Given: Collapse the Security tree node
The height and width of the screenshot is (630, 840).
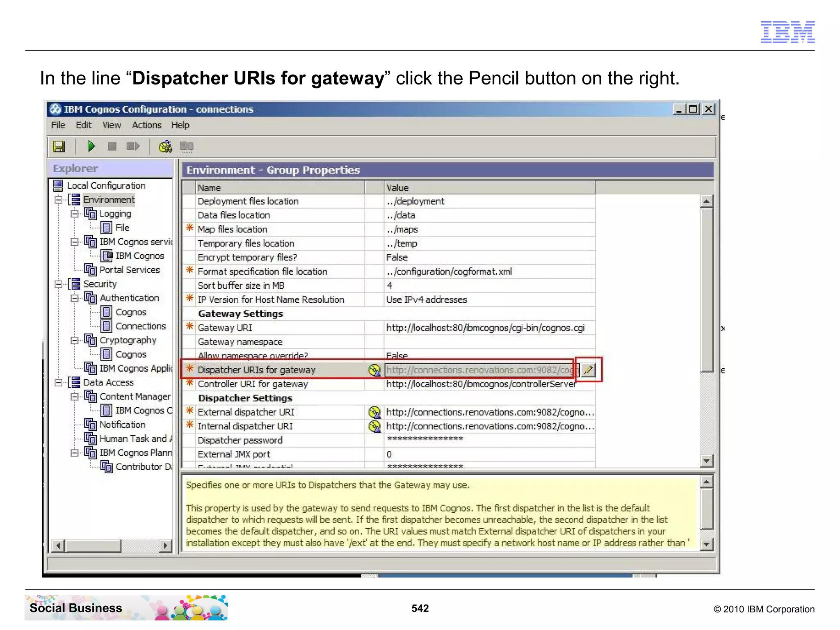Looking at the screenshot, I should point(59,284).
